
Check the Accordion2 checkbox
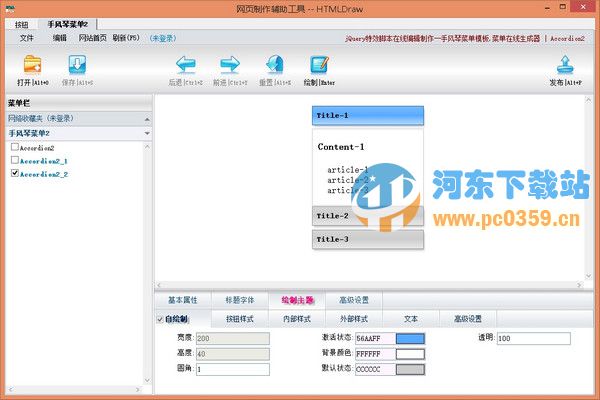tap(15, 147)
